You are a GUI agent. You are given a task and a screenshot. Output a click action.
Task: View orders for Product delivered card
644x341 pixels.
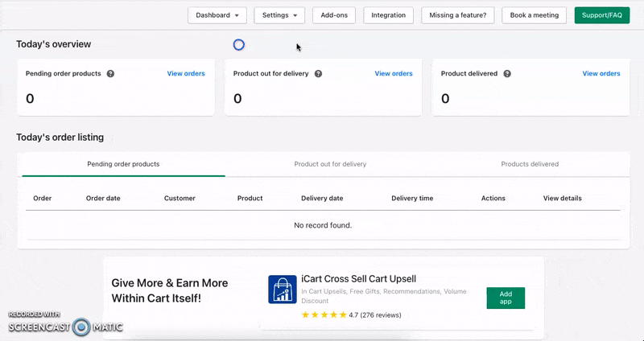coord(601,73)
